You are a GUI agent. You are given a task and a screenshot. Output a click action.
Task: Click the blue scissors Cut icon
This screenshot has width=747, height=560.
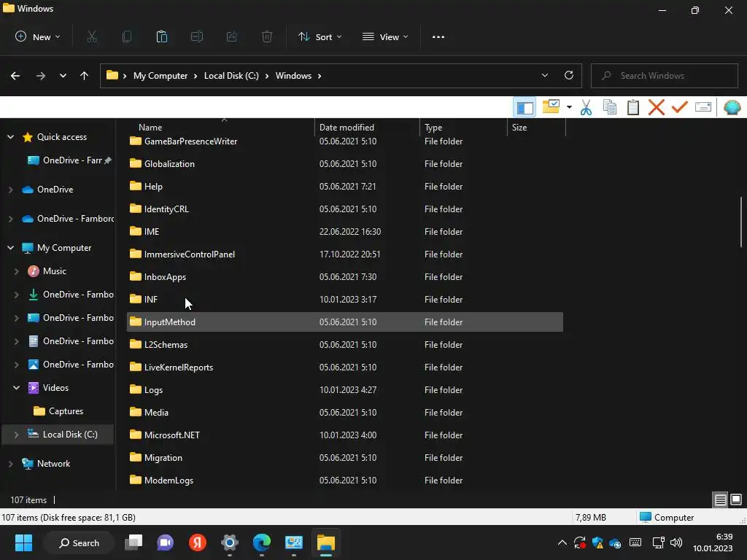click(x=586, y=108)
